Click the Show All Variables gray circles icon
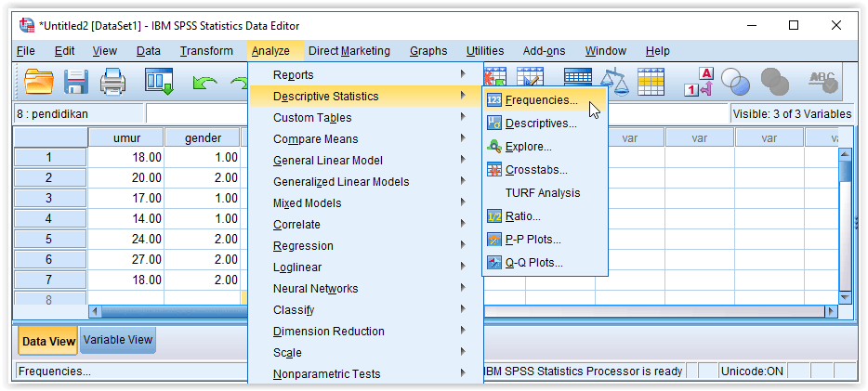Image resolution: width=868 pixels, height=391 pixels. point(774,82)
